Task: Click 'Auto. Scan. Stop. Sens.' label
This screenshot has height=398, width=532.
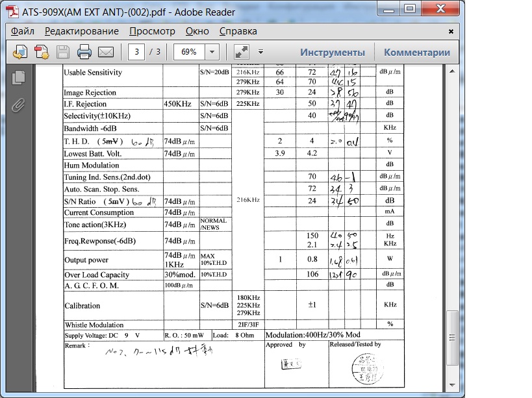Action: pyautogui.click(x=102, y=189)
